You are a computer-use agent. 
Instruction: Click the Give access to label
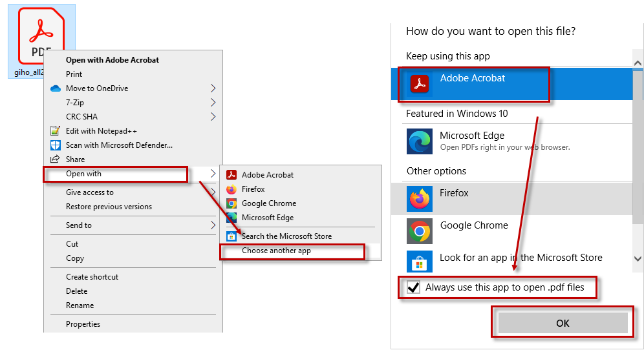[89, 192]
